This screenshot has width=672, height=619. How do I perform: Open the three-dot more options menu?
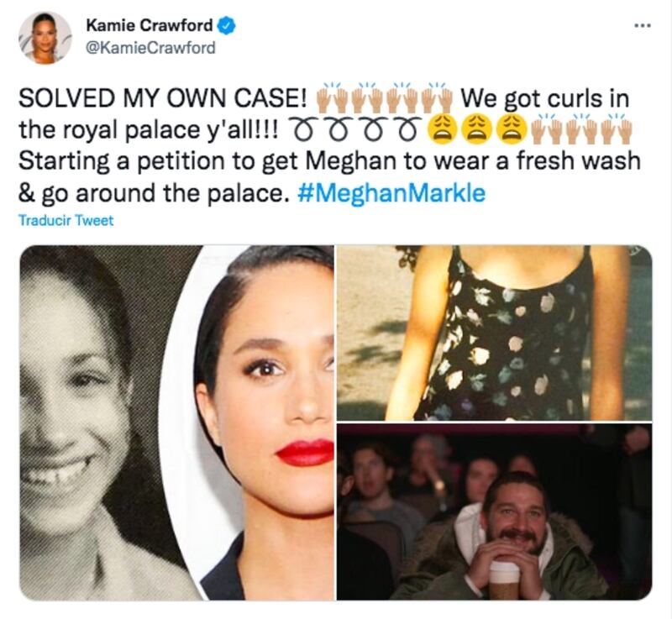[x=643, y=26]
